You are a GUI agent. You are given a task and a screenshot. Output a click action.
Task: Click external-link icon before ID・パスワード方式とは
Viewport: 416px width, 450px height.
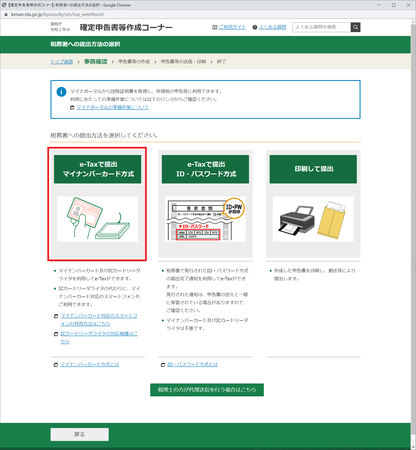pyautogui.click(x=163, y=365)
